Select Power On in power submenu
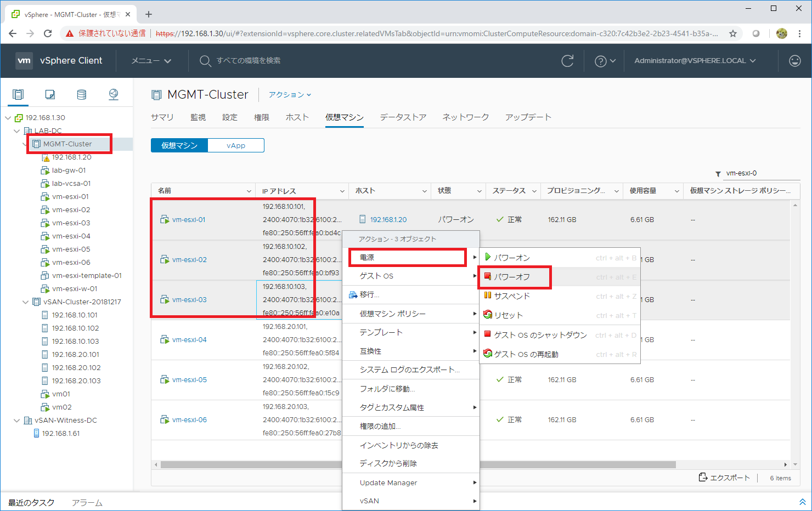This screenshot has width=812, height=511. click(x=560, y=258)
